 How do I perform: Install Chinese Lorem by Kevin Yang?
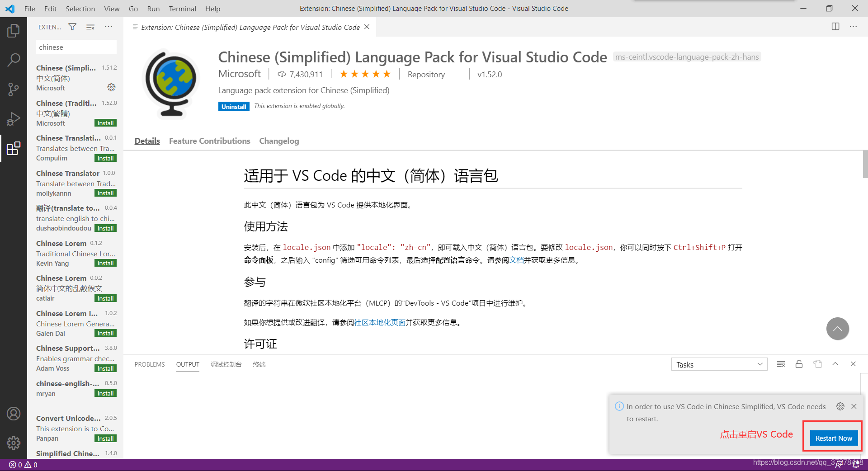[106, 263]
